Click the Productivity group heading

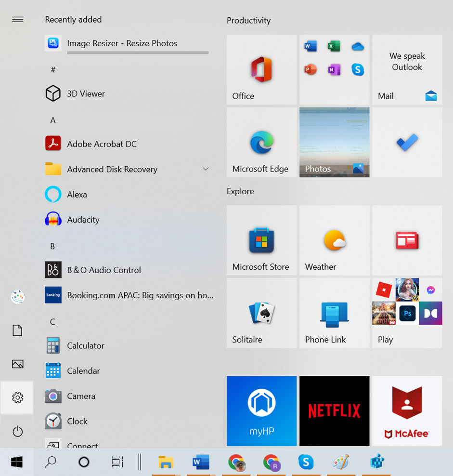click(248, 20)
